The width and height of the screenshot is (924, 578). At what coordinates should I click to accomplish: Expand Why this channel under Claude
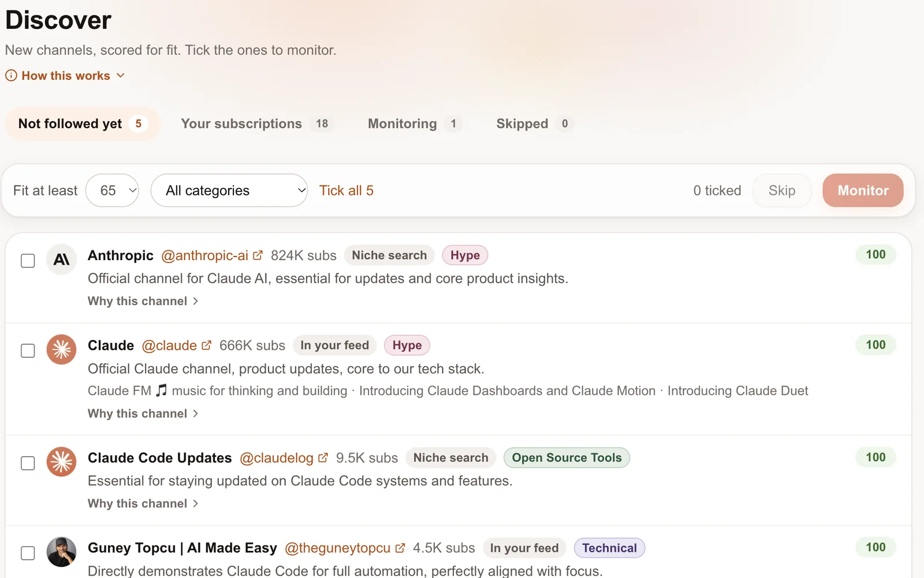143,413
